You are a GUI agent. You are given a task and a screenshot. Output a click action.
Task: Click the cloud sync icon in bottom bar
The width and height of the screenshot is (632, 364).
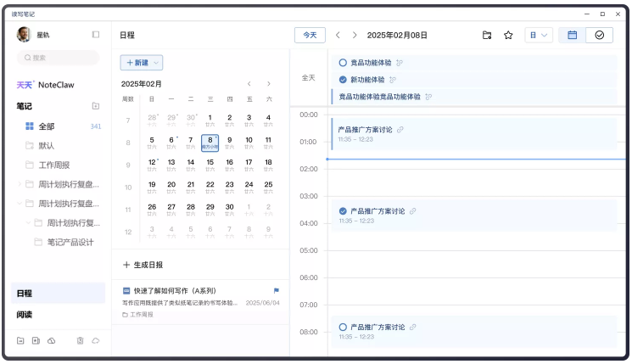(x=51, y=340)
